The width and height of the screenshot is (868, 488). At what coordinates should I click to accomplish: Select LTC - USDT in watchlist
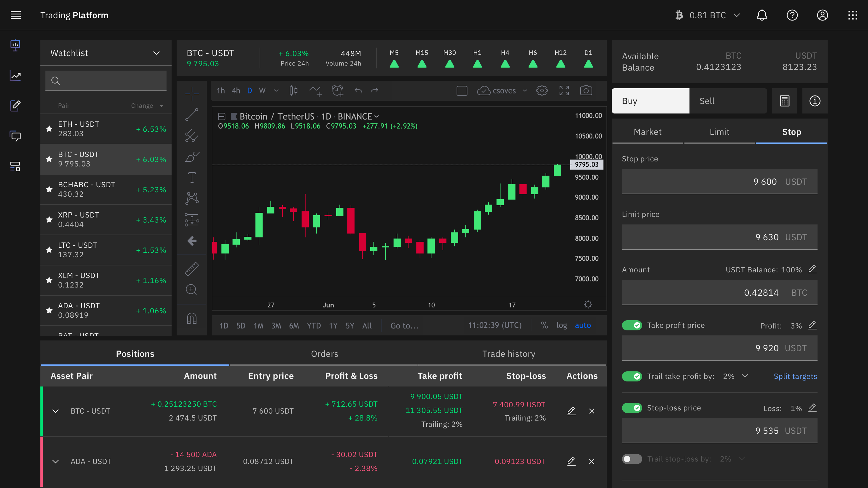pyautogui.click(x=106, y=250)
